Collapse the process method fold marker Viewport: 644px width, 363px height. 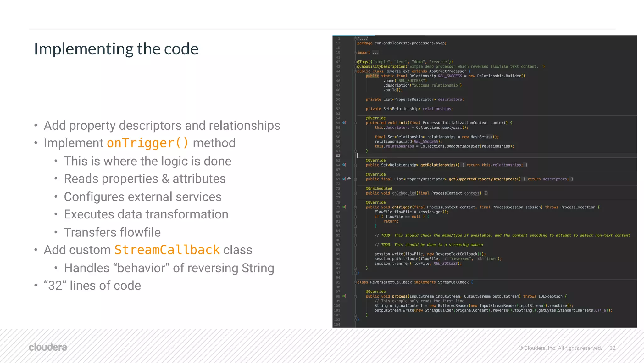tap(355, 297)
